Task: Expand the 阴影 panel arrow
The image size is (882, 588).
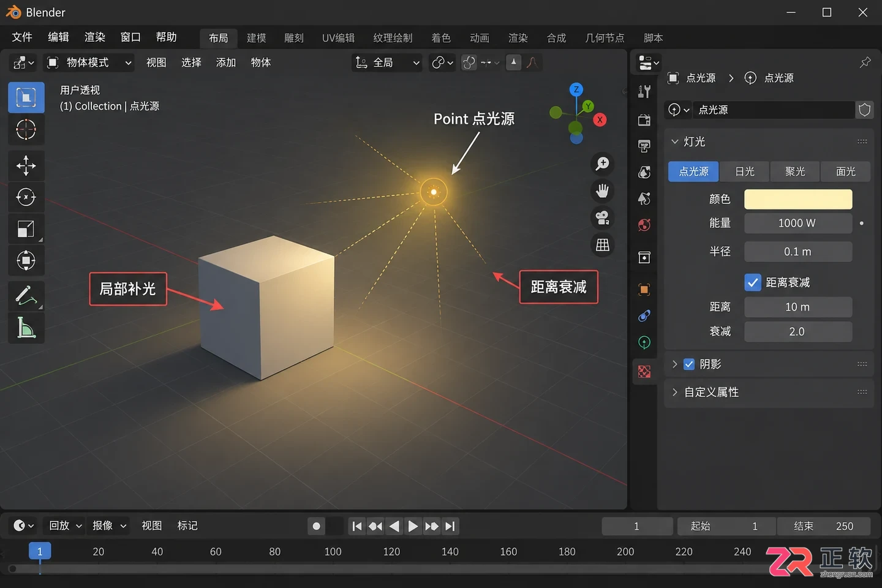Action: coord(675,364)
